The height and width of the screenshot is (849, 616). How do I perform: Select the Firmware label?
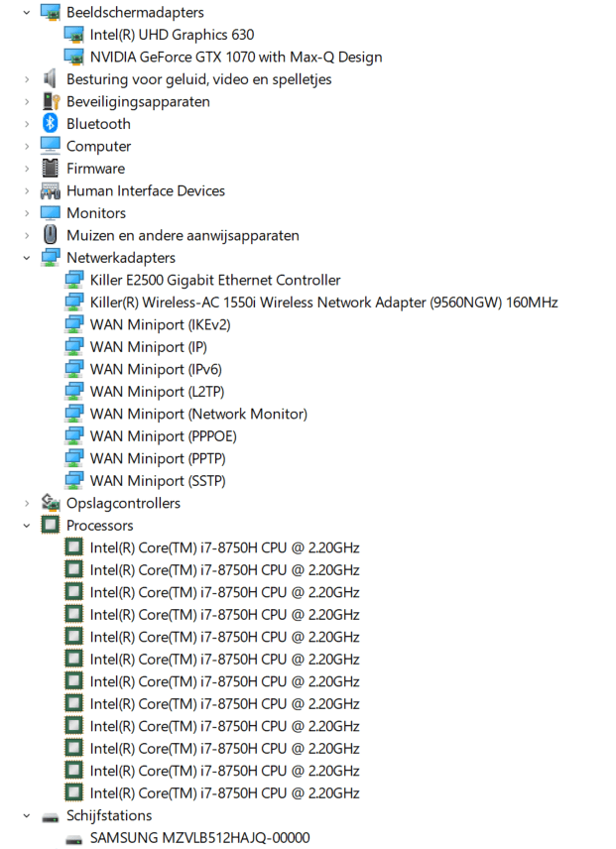tap(96, 169)
